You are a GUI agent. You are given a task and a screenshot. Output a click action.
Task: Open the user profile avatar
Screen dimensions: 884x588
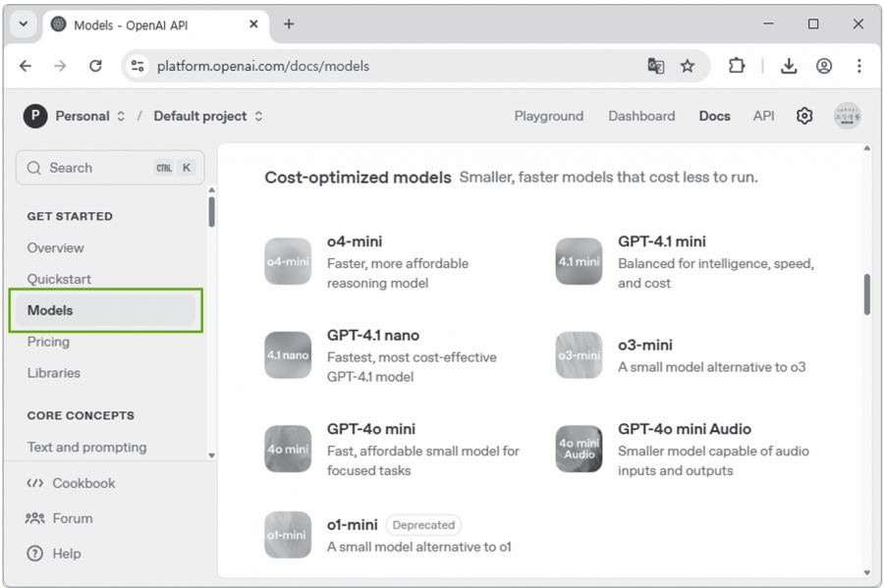848,116
